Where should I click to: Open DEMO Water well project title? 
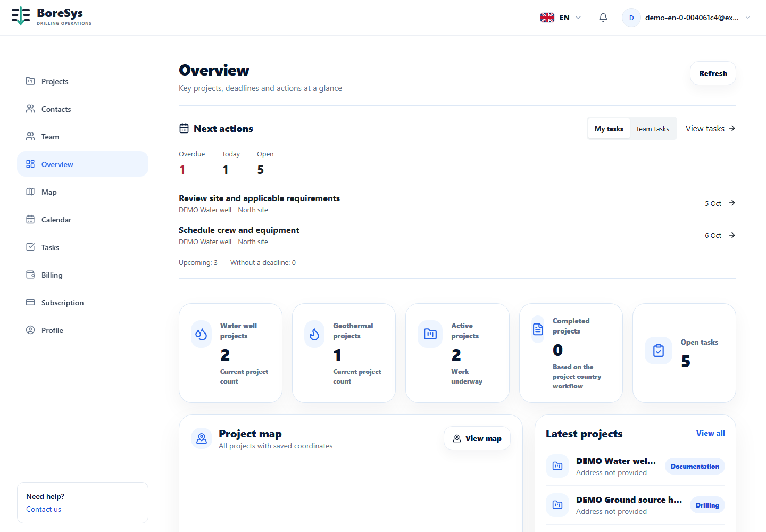pyautogui.click(x=616, y=461)
